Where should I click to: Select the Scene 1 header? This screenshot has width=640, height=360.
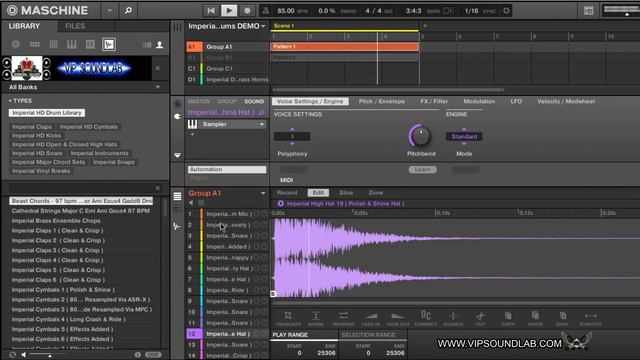tap(344, 26)
